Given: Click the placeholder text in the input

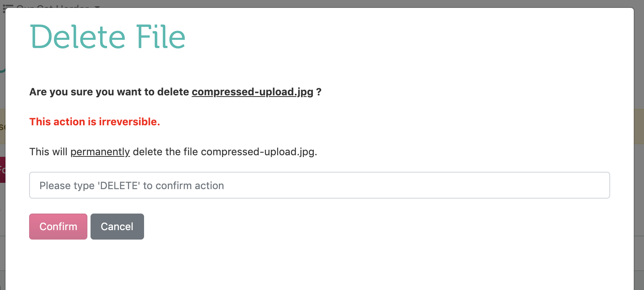Looking at the screenshot, I should (131, 185).
